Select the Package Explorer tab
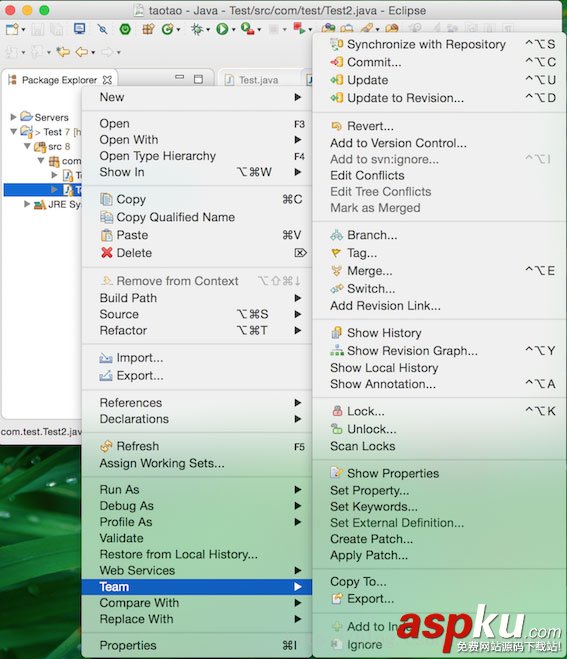Screen dimensions: 567x659 point(59,80)
